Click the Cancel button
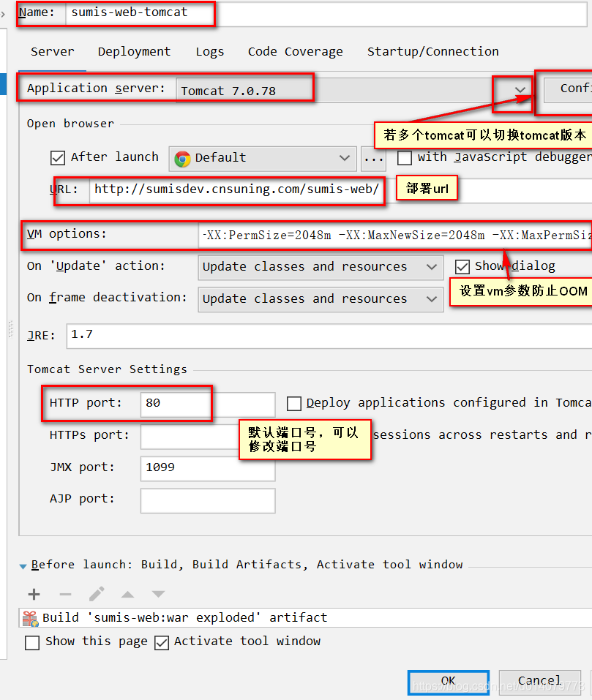The height and width of the screenshot is (700, 592). click(539, 682)
